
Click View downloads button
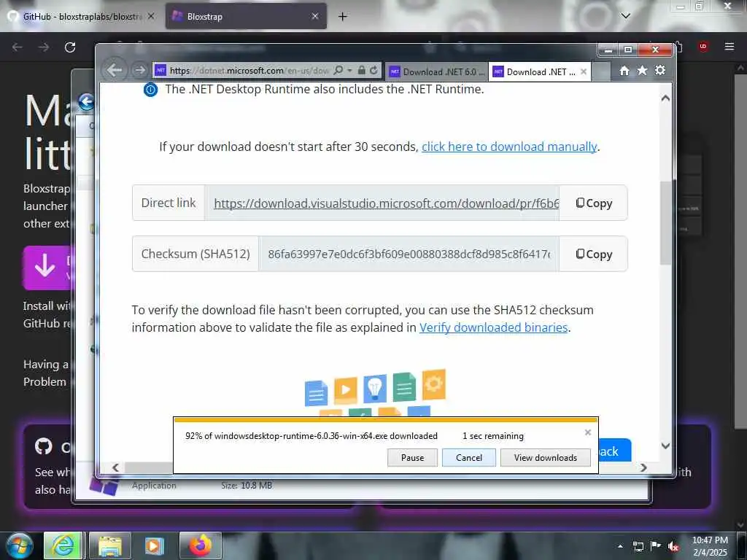pyautogui.click(x=546, y=458)
